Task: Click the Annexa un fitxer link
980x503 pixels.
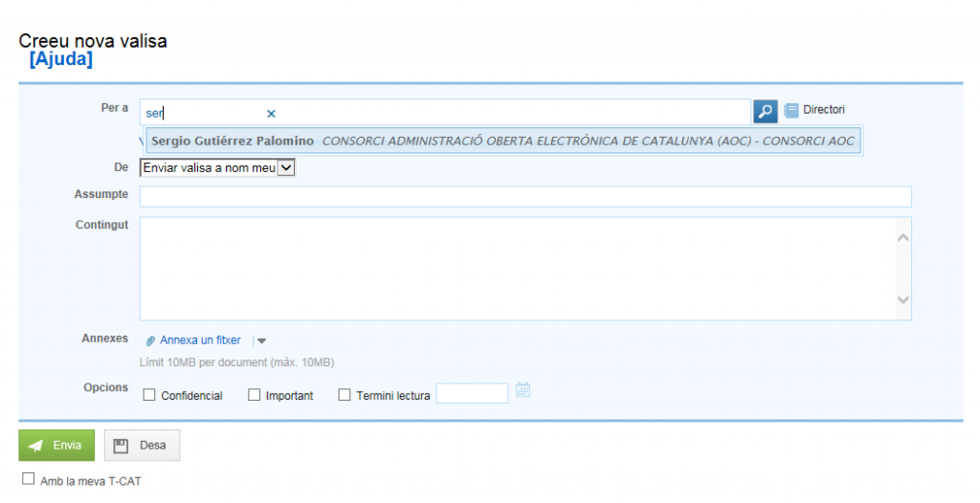Action: click(x=200, y=340)
